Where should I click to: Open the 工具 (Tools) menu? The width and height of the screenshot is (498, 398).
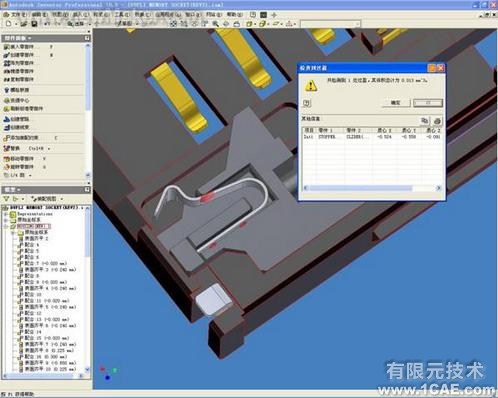(121, 15)
